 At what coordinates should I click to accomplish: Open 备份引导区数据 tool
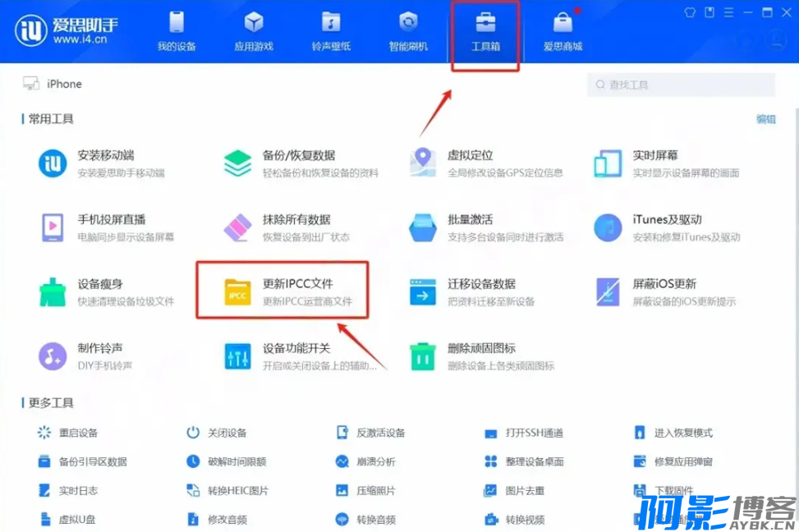82,461
